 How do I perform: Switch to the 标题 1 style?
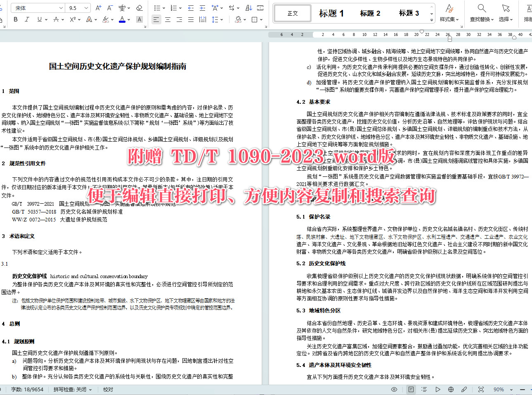click(x=331, y=13)
